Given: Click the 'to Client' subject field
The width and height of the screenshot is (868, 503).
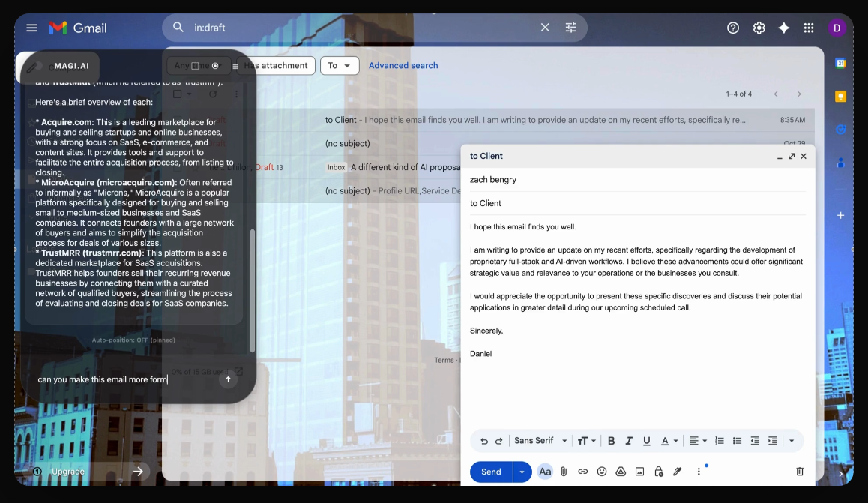Looking at the screenshot, I should coord(637,203).
